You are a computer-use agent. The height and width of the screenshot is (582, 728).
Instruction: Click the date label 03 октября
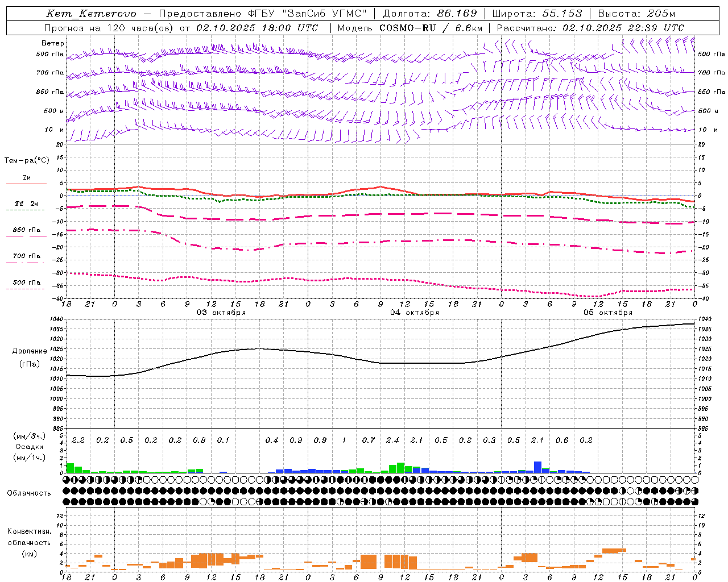click(x=221, y=313)
